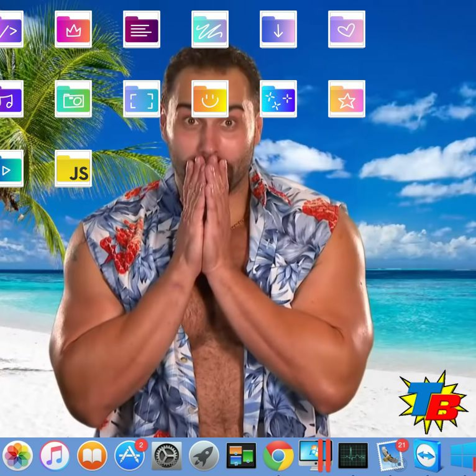476x476 pixels.
Task: Open the yellow JS folder icon
Action: (x=73, y=169)
